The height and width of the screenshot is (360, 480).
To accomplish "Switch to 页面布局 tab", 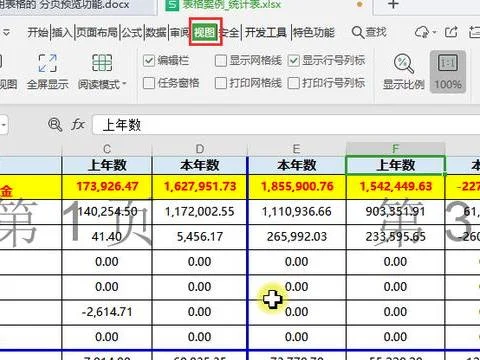I will [97, 33].
